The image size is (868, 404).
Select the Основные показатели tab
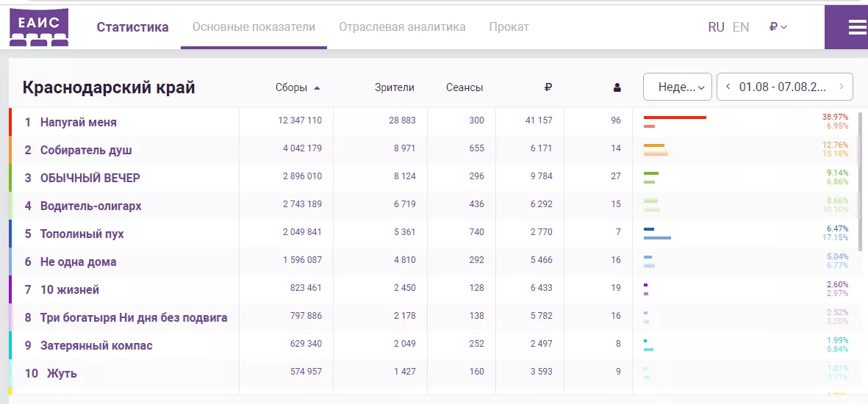click(254, 27)
